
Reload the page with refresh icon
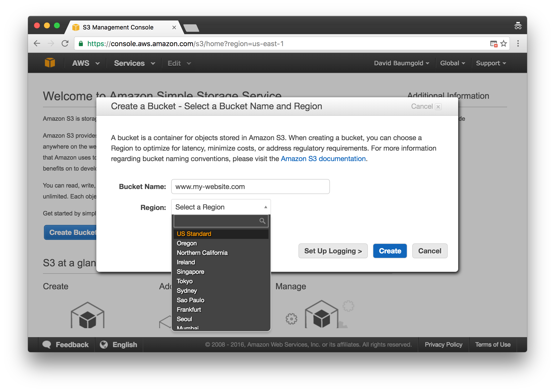pyautogui.click(x=65, y=44)
